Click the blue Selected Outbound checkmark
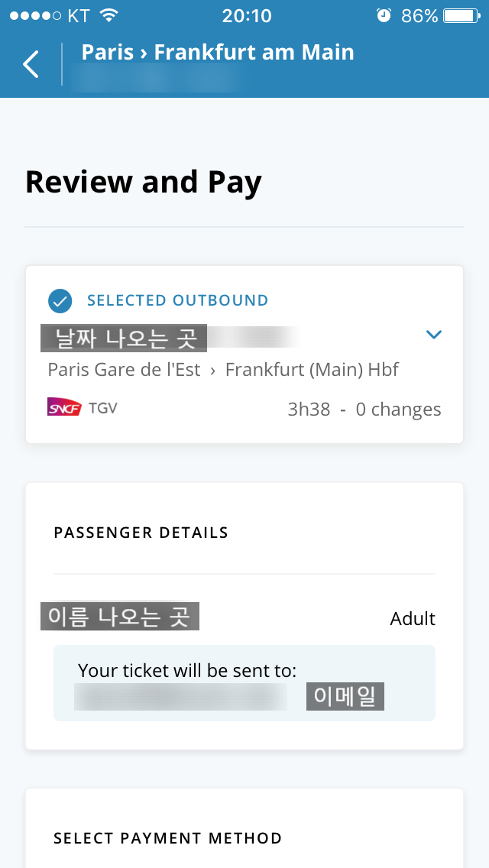Viewport: 489px width, 868px height. point(60,300)
